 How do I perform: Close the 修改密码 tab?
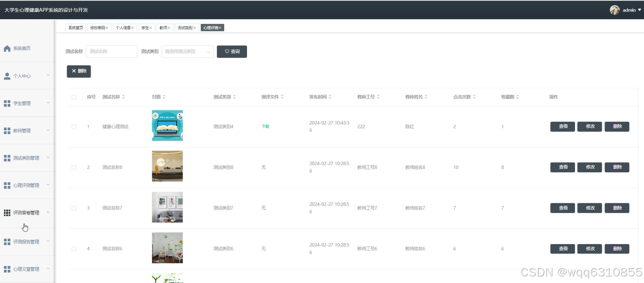click(107, 28)
